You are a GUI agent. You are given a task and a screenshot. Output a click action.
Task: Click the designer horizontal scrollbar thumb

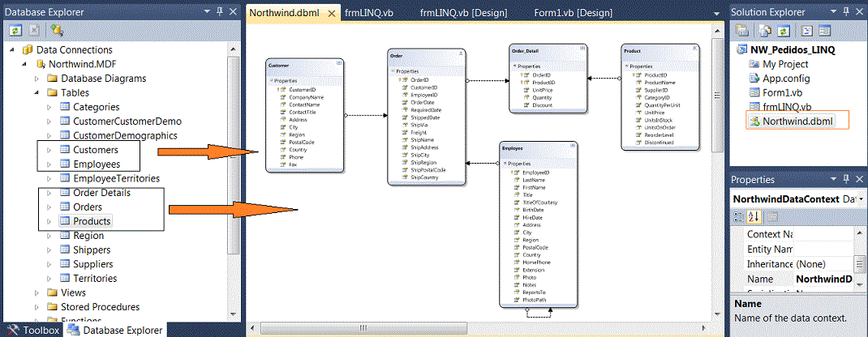363,327
